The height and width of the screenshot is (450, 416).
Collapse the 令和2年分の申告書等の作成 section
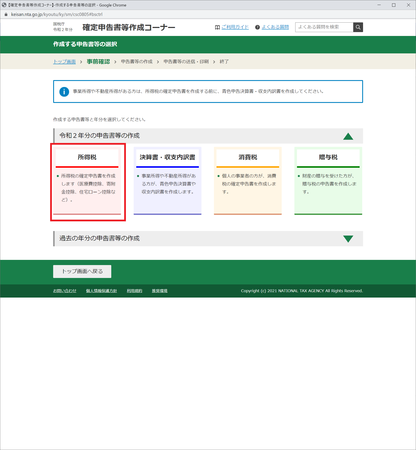tap(348, 136)
